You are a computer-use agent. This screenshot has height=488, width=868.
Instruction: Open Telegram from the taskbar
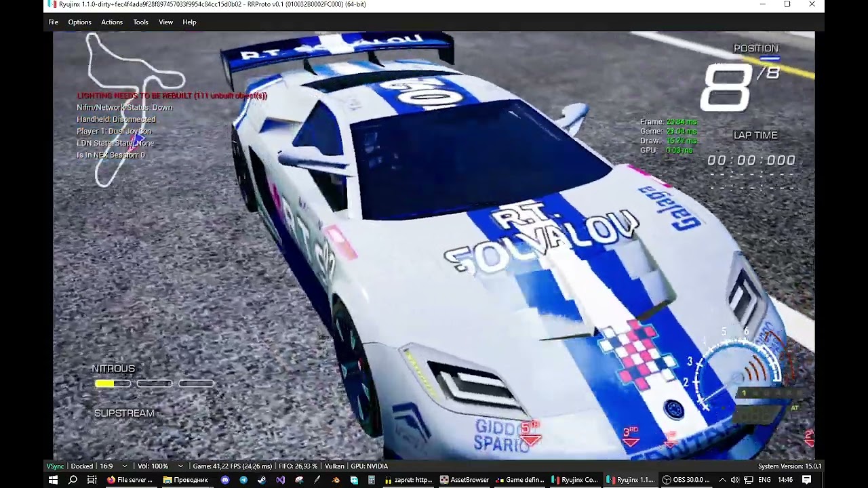pyautogui.click(x=243, y=480)
